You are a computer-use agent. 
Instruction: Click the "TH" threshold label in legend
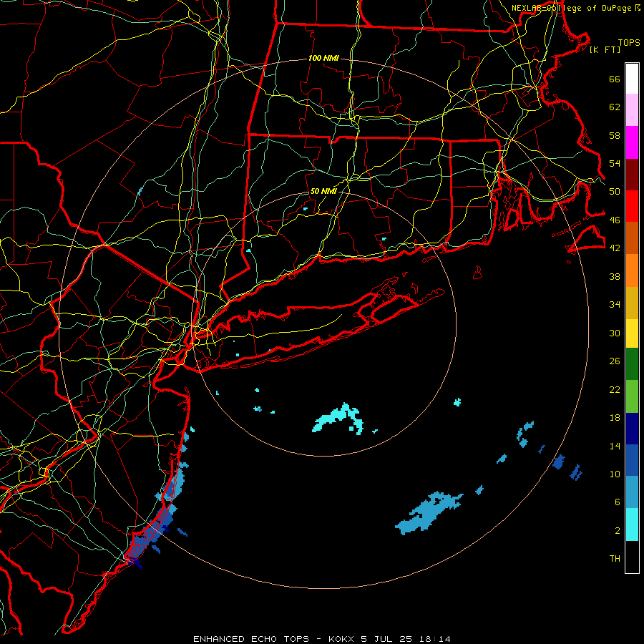[x=615, y=559]
